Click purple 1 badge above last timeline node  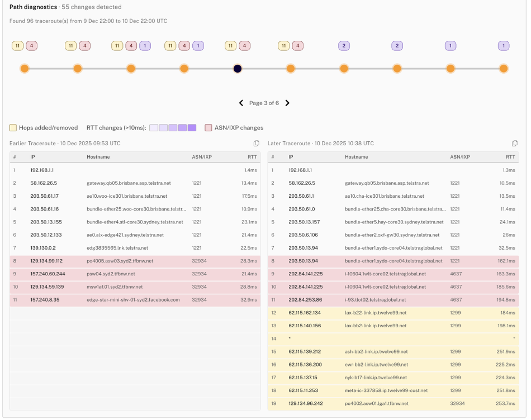(504, 46)
